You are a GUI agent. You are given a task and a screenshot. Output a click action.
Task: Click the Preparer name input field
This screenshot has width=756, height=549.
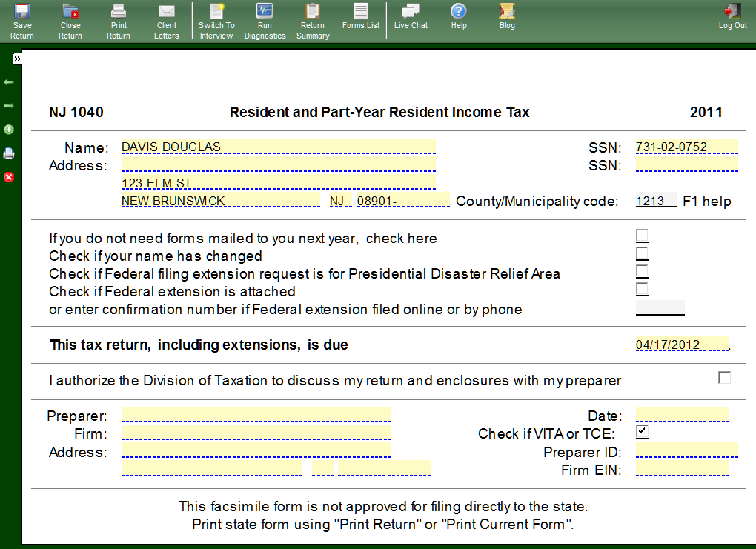(256, 415)
